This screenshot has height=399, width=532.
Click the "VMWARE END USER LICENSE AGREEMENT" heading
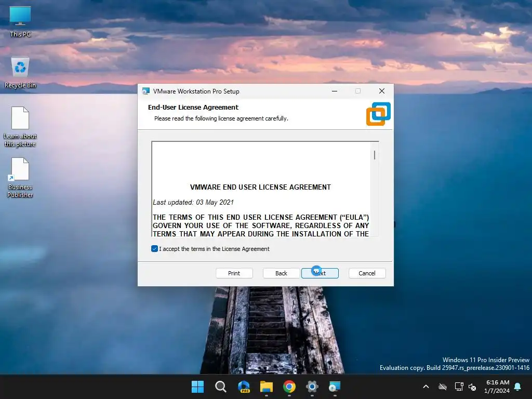(261, 187)
